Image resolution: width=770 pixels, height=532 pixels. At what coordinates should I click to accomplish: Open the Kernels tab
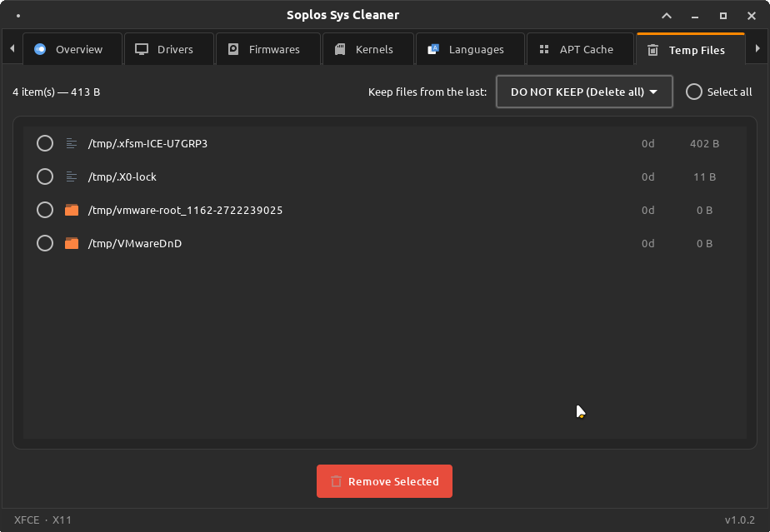click(368, 49)
